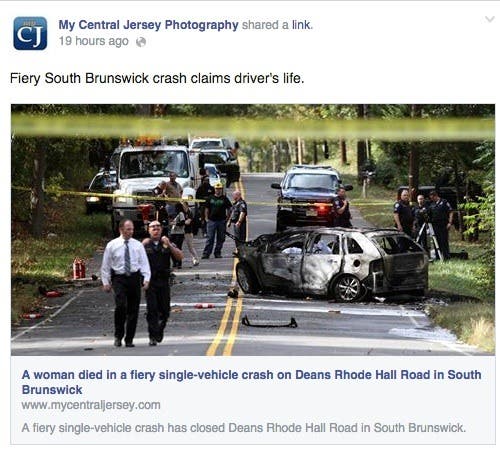This screenshot has width=500, height=456.
Task: Click 'Brunswick' on the headline's second line
Action: 52,390
